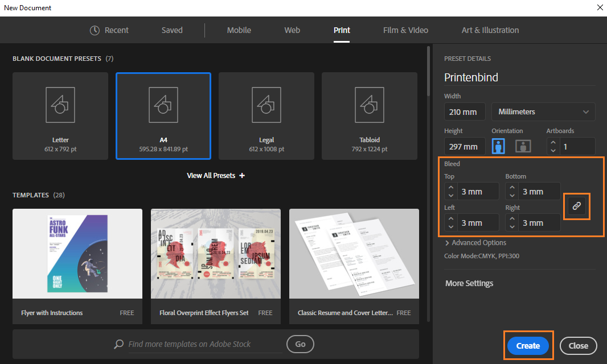Switch to the Film & Video tab

coord(405,30)
